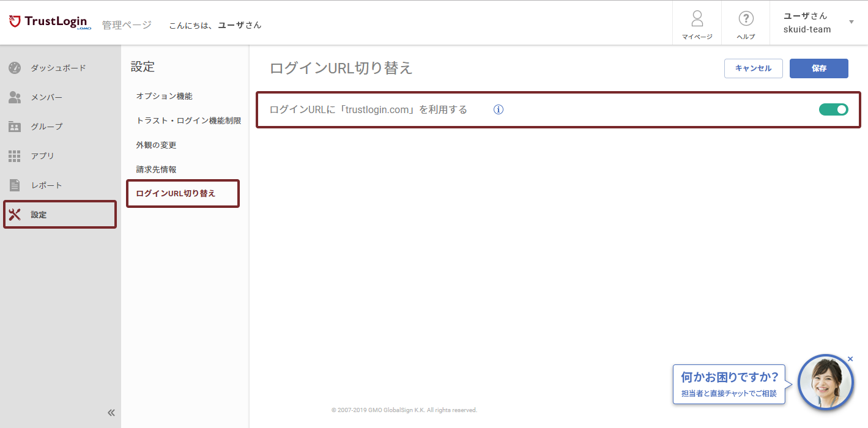Screen dimensions: 868x428
Task: Open 請求先情報 settings item
Action: [x=156, y=169]
